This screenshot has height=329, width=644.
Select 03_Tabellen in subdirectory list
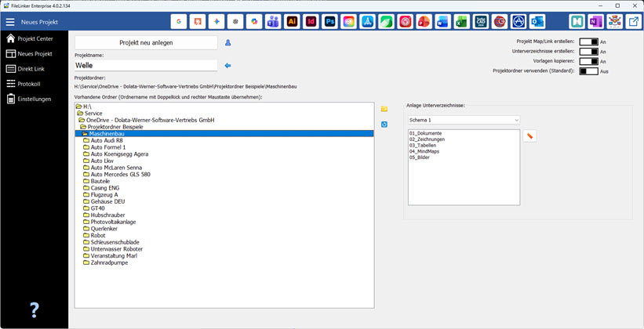tap(423, 145)
